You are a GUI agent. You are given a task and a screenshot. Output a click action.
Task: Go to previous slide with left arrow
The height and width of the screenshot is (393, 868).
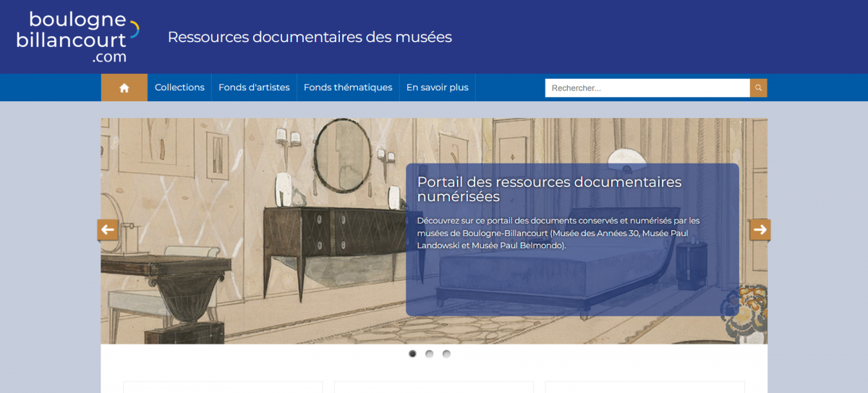[108, 230]
